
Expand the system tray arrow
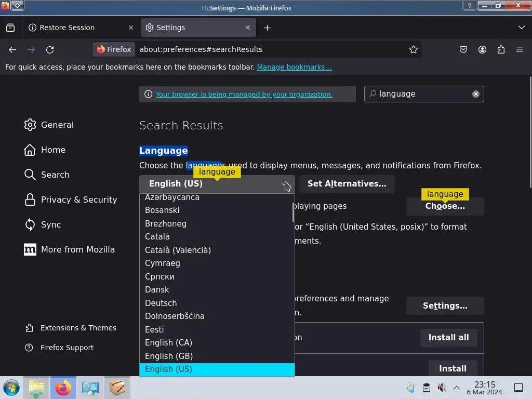pyautogui.click(x=457, y=388)
